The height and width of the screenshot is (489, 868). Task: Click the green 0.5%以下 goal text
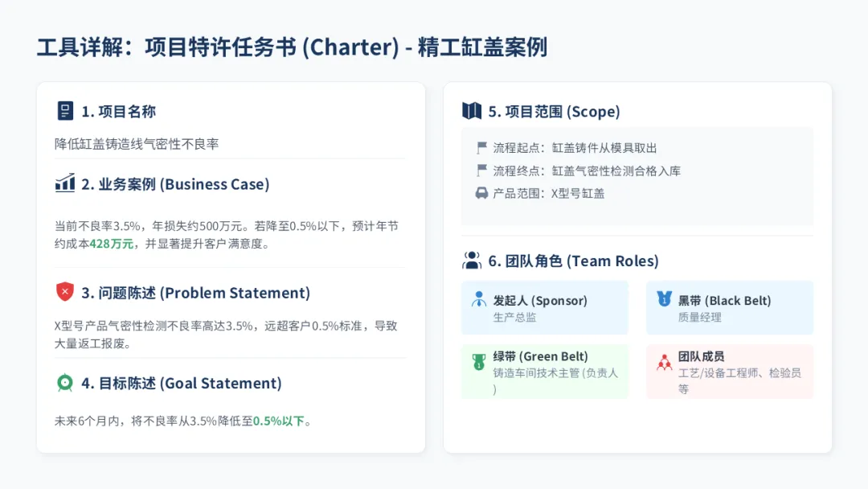coord(279,421)
